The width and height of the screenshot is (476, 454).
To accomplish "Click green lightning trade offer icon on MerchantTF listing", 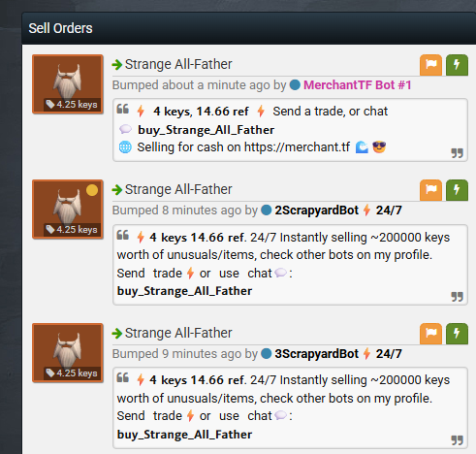I will (457, 65).
